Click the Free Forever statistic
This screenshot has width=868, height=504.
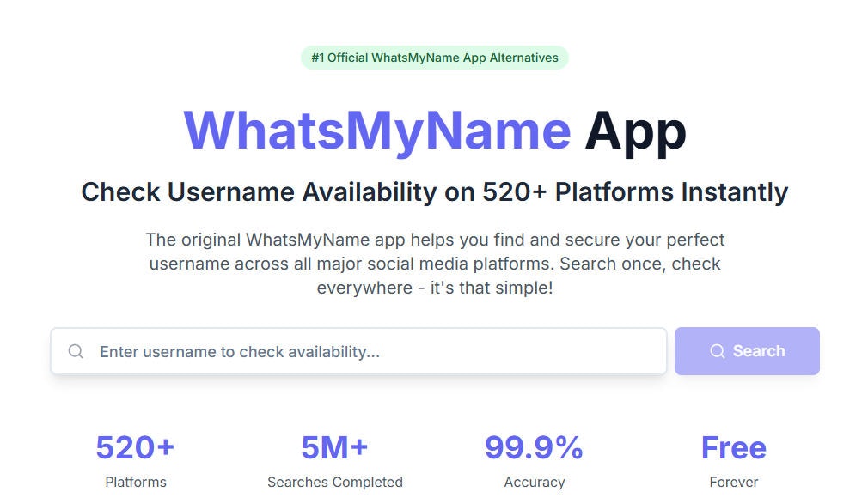(x=733, y=461)
